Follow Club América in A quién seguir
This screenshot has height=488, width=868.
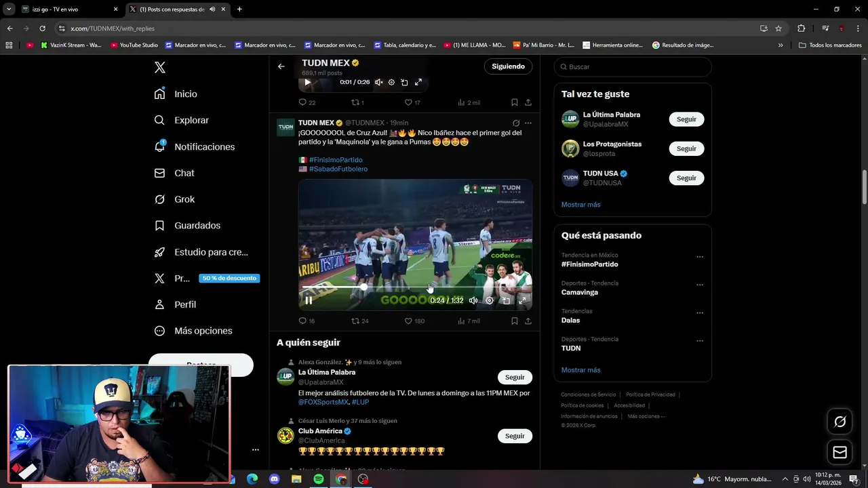pos(515,436)
